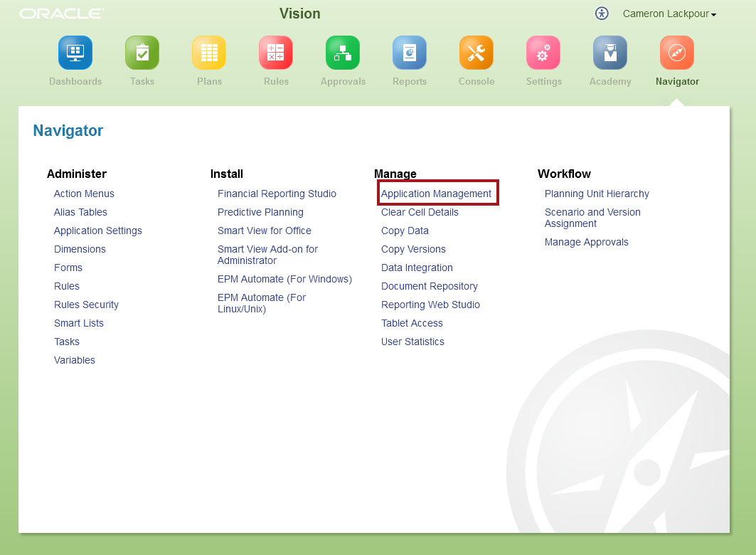Open Action Menus link
This screenshot has height=555, width=756.
coord(84,194)
